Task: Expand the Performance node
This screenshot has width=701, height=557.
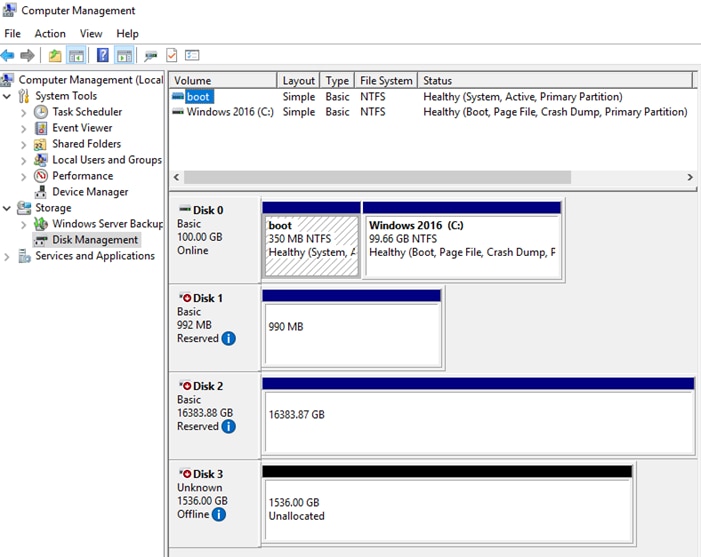Action: coord(24,177)
